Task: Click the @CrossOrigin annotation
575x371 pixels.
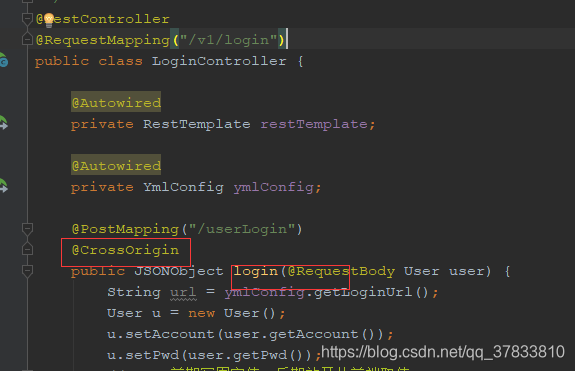Action: [x=125, y=250]
